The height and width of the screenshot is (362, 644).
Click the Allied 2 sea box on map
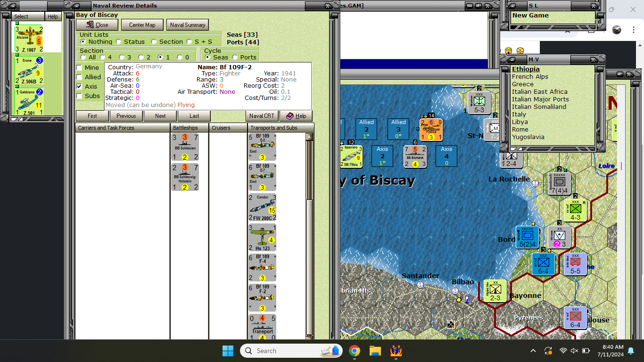pyautogui.click(x=366, y=129)
